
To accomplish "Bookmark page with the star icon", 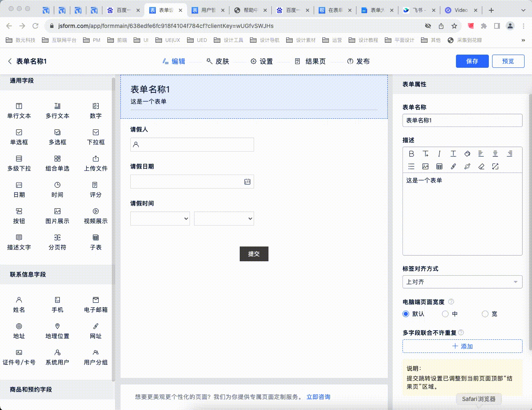I will 454,26.
